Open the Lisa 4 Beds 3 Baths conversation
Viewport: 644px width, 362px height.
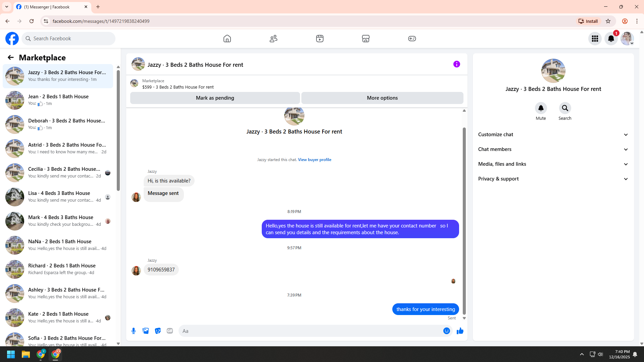58,197
